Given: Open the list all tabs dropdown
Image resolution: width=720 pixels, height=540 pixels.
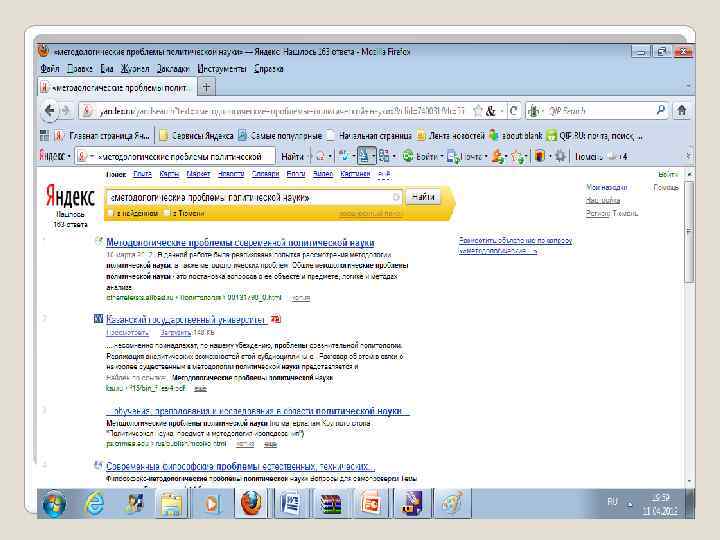Looking at the screenshot, I should pos(688,86).
